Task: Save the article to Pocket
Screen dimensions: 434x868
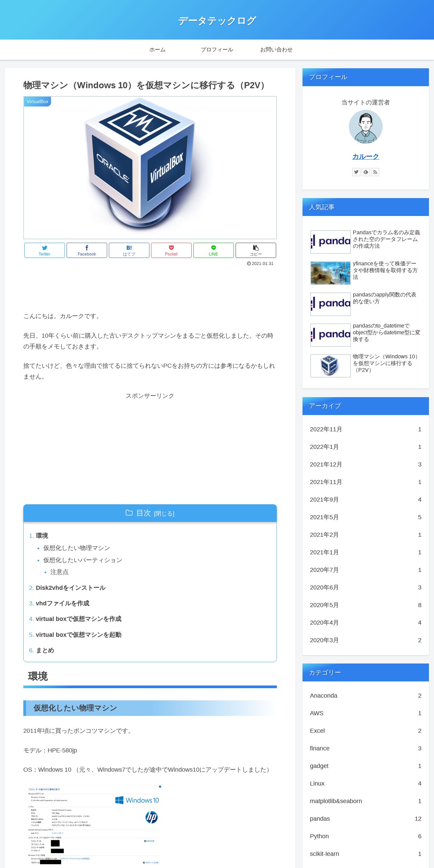Action: (171, 250)
